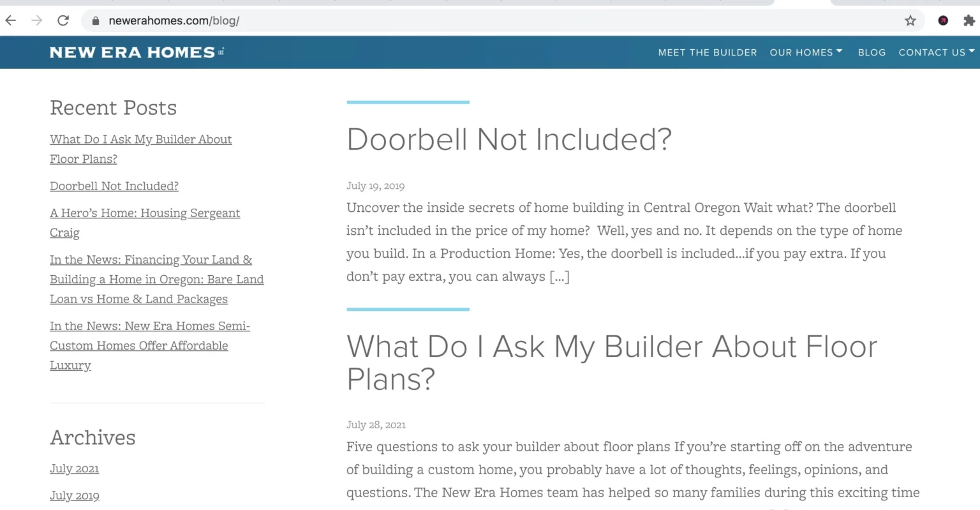
Task: Bookmark this page with the star icon
Action: [910, 20]
